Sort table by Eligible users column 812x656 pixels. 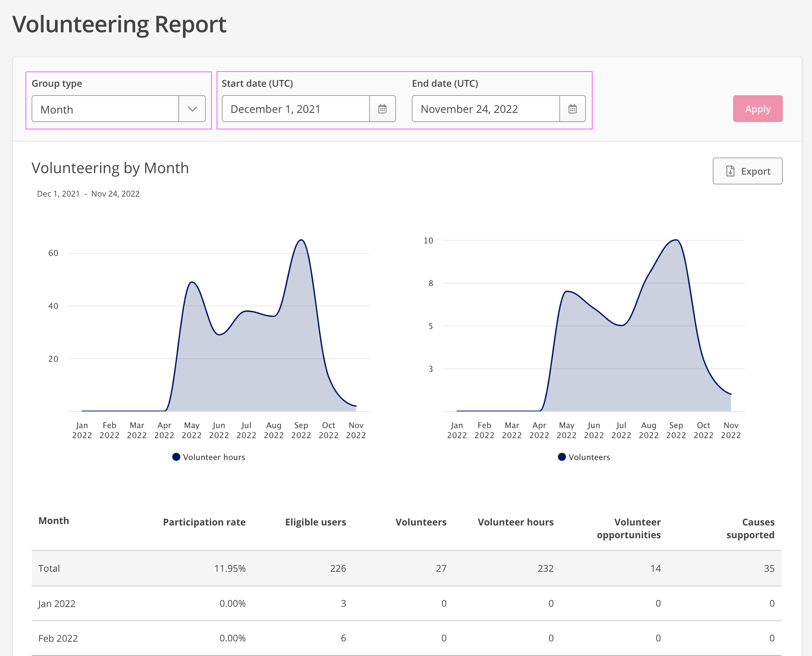[316, 522]
